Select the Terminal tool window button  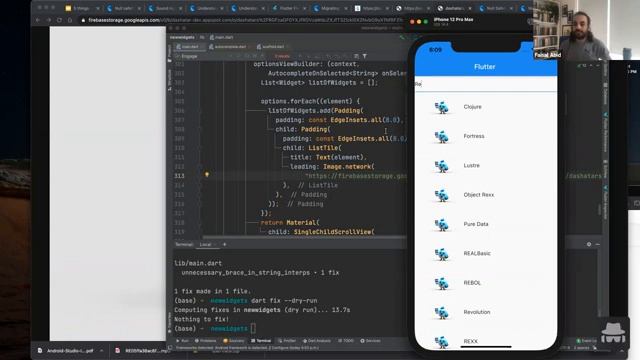[x=261, y=341]
